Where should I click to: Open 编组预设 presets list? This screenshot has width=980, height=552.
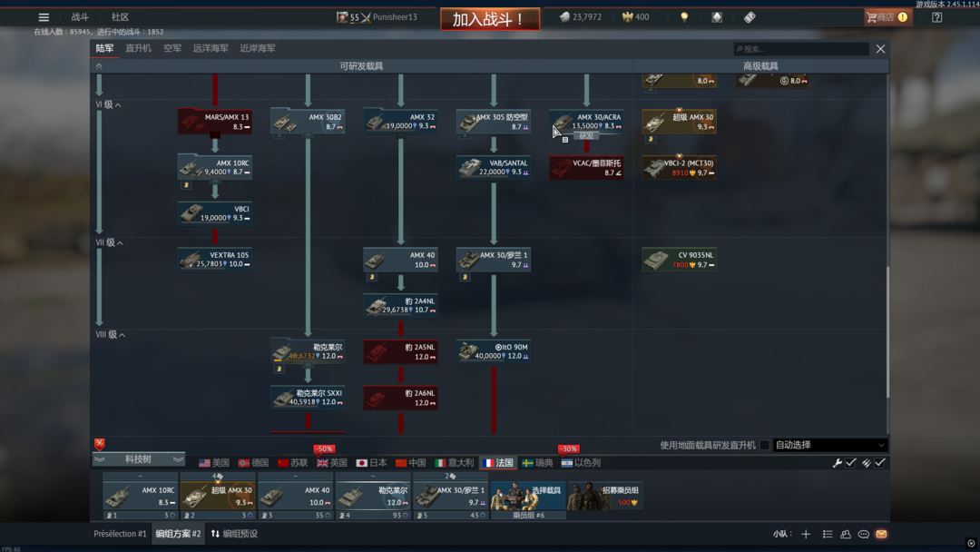(x=234, y=534)
